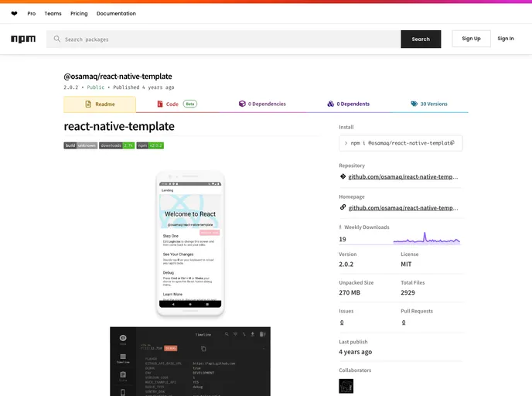532x396 pixels.
Task: Click the weekly downloads sparkline chart
Action: tap(427, 238)
